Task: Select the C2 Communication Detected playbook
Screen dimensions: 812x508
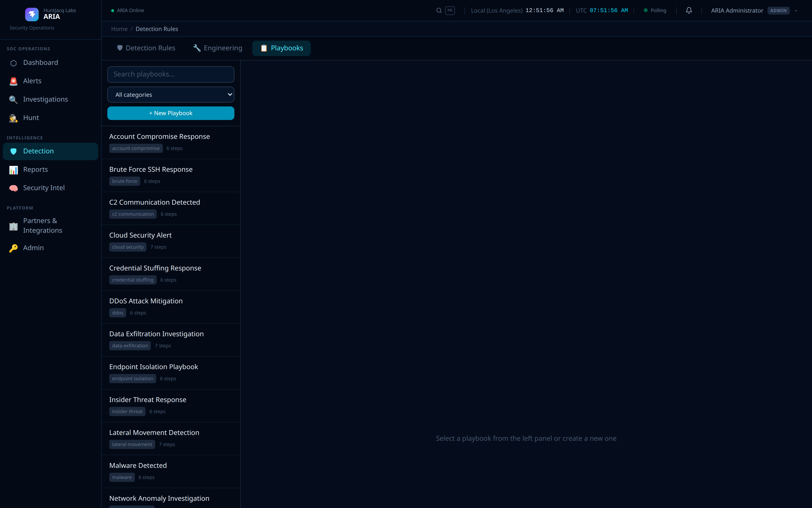Action: (171, 209)
